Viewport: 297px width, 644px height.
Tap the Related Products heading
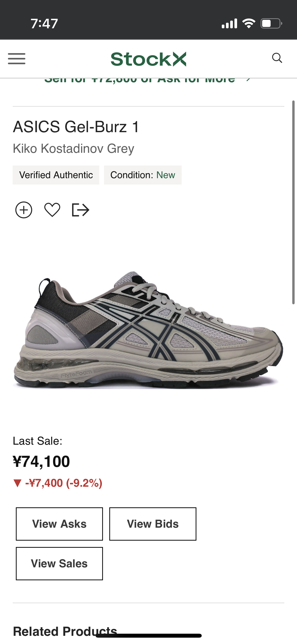[x=65, y=631]
